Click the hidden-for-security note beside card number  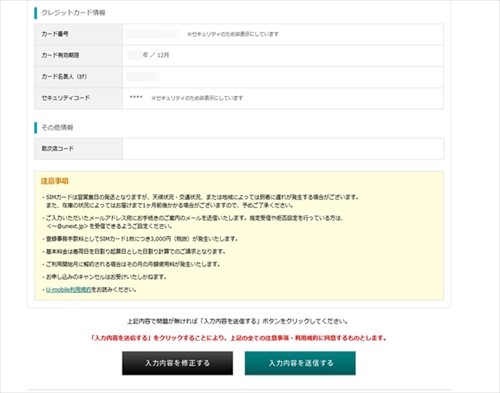[x=233, y=34]
